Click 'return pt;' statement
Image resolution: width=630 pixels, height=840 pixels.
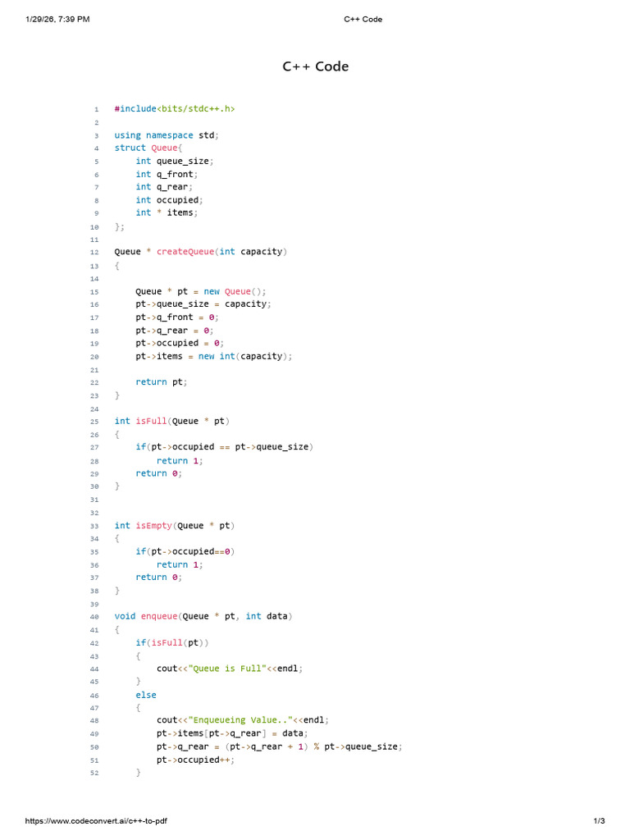pyautogui.click(x=162, y=382)
